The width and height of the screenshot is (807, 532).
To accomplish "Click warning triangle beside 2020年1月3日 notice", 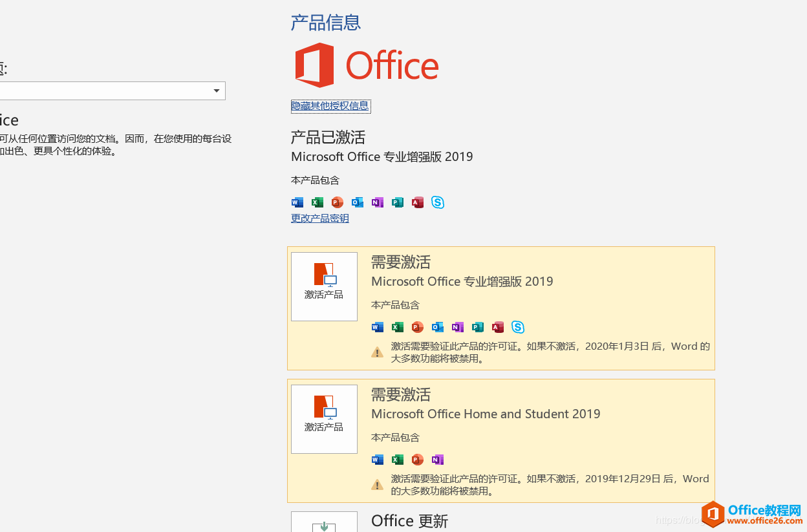I will 377,352.
